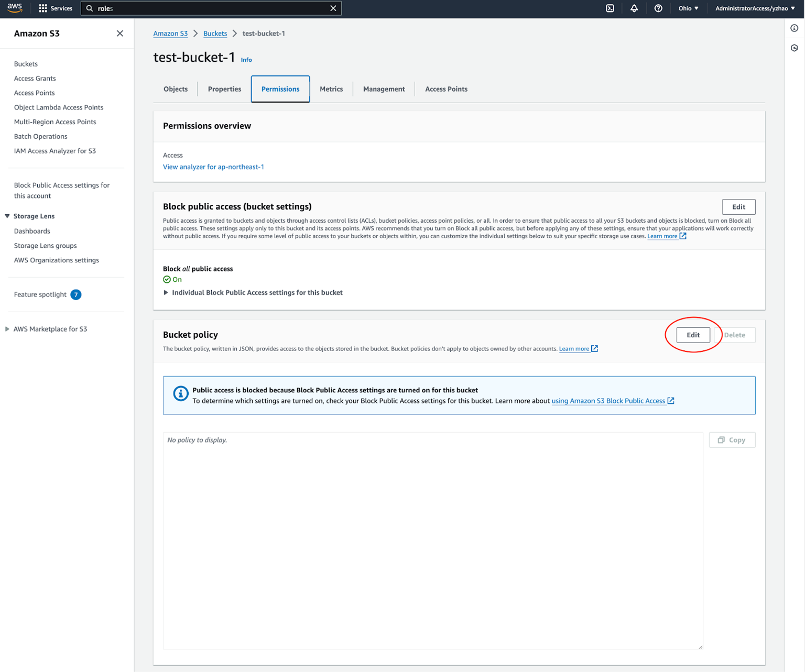The width and height of the screenshot is (805, 672).
Task: Open Storage Lens groups
Action: 45,246
